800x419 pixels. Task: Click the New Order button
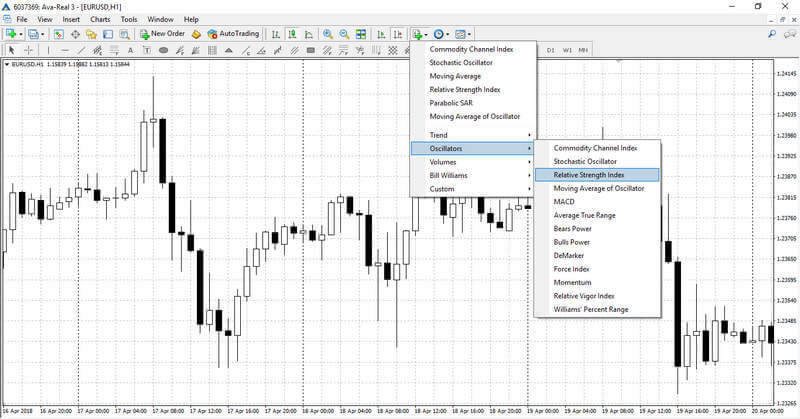click(163, 34)
